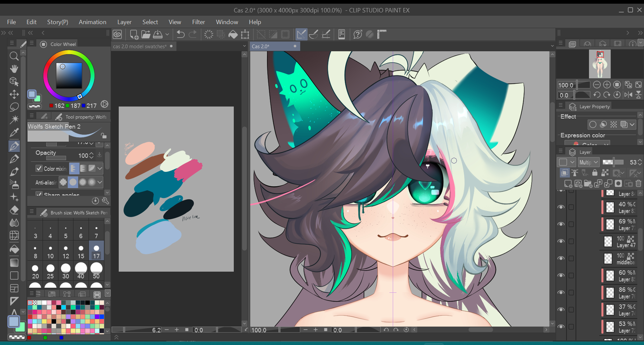
Task: Delete the layer with the trash icon
Action: 638,184
